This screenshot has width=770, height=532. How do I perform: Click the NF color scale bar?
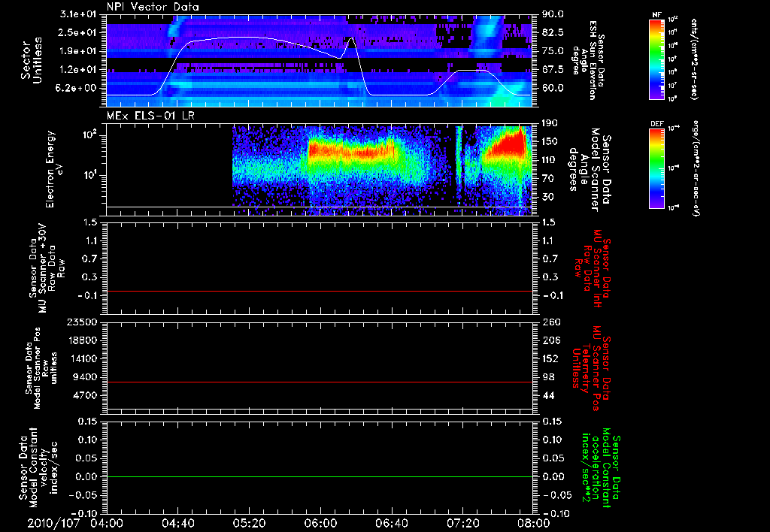click(x=657, y=59)
